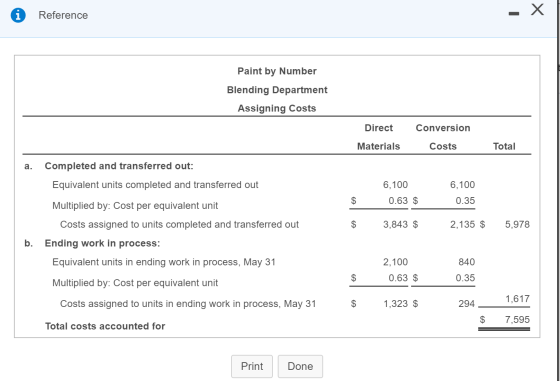This screenshot has height=381, width=560.
Task: Click the Print button
Action: 252,366
